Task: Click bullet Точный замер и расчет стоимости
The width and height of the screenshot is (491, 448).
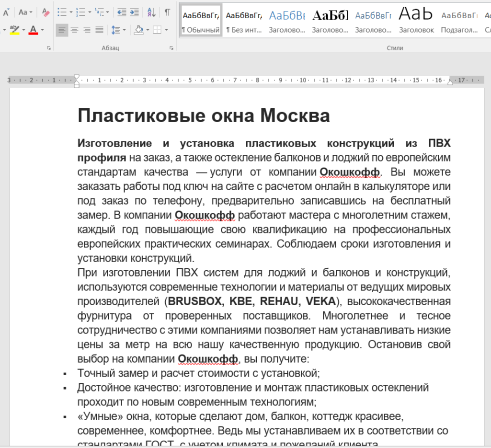Action: click(198, 373)
